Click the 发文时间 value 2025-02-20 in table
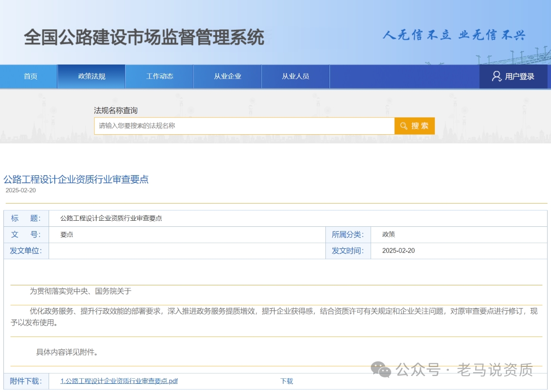The image size is (551, 392). coord(398,251)
